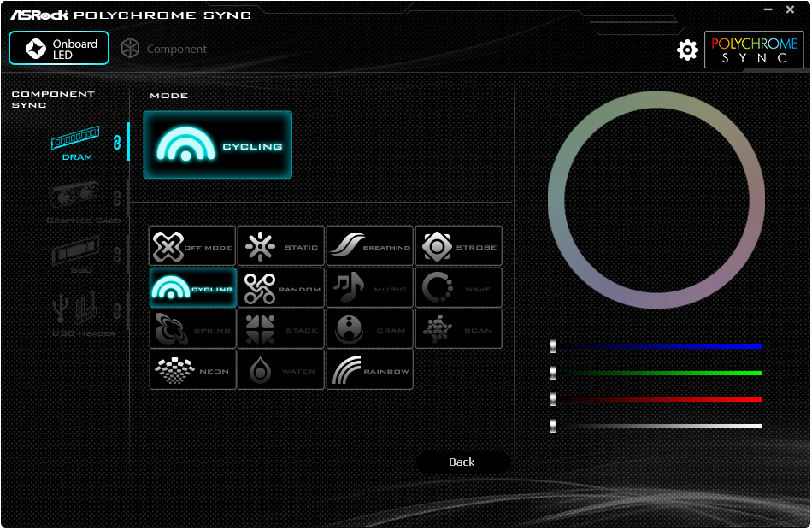Choose Random lighting mode

(x=281, y=287)
